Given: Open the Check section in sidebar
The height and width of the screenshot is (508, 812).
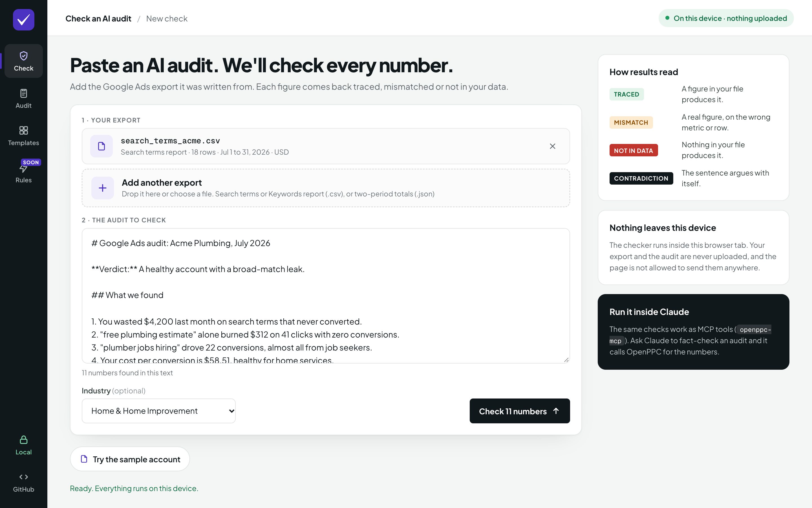Looking at the screenshot, I should tap(23, 61).
